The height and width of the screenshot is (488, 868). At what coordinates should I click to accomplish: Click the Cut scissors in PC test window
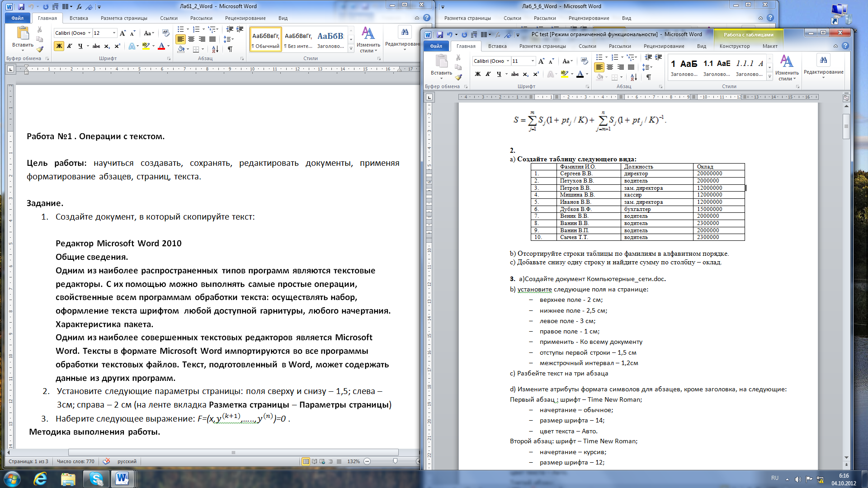coord(458,58)
